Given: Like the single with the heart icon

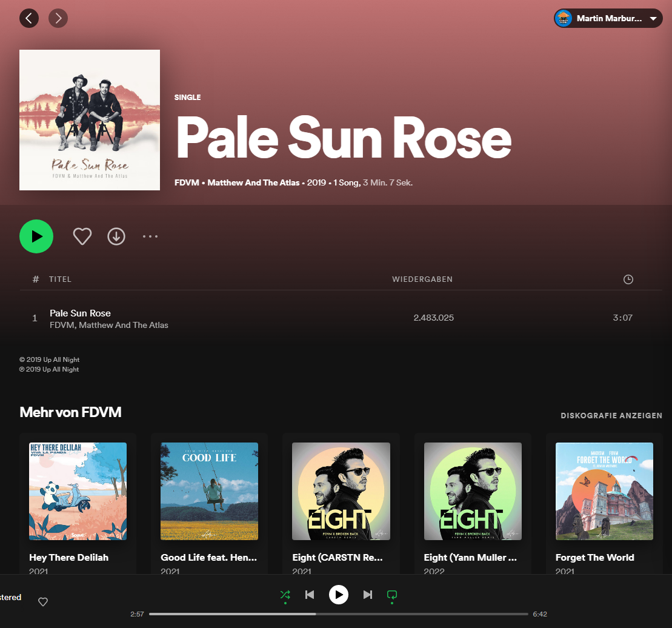Looking at the screenshot, I should coord(82,236).
